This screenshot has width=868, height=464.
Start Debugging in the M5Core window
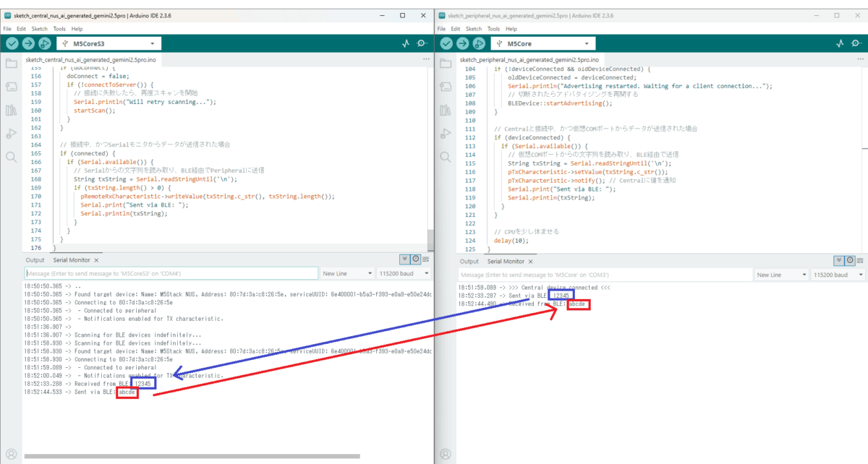click(479, 43)
